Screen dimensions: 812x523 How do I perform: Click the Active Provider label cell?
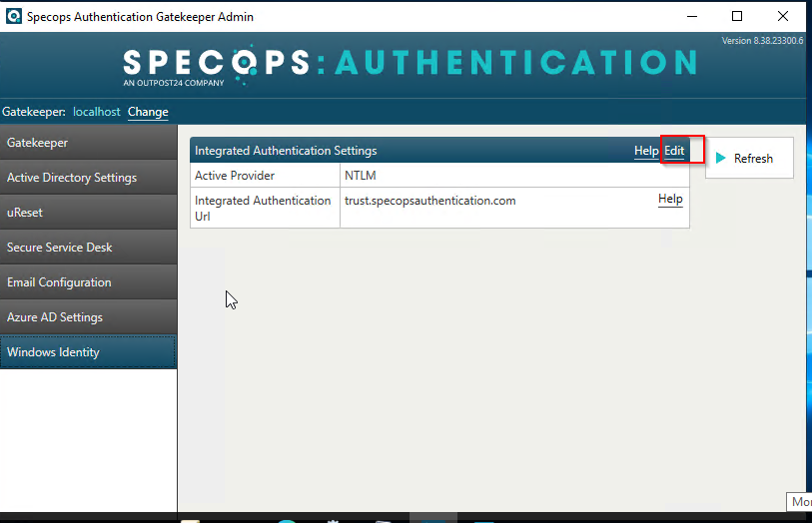click(x=265, y=176)
